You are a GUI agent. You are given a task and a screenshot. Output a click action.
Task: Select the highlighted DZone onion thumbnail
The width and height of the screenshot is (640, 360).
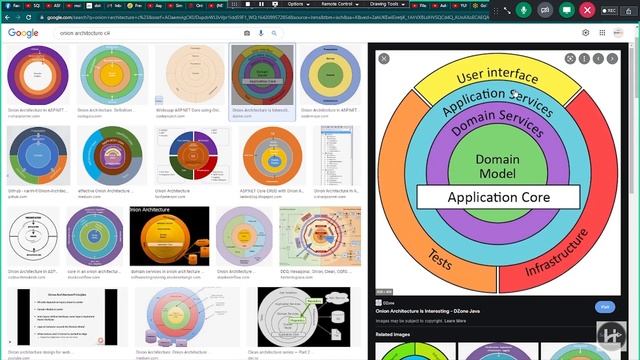click(262, 76)
